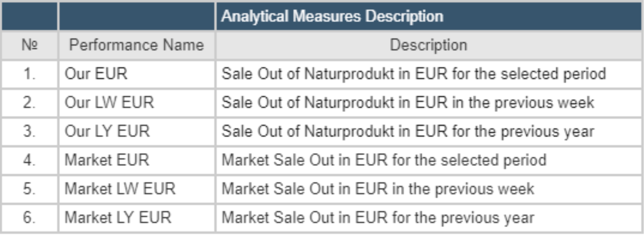Click the Analytical Measures Description header

(332, 16)
